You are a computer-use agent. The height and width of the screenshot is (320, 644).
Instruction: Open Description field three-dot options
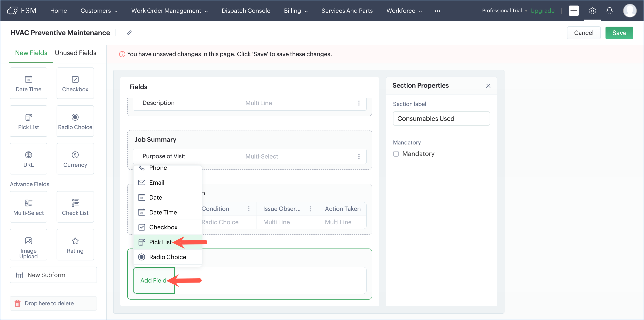[x=359, y=103]
